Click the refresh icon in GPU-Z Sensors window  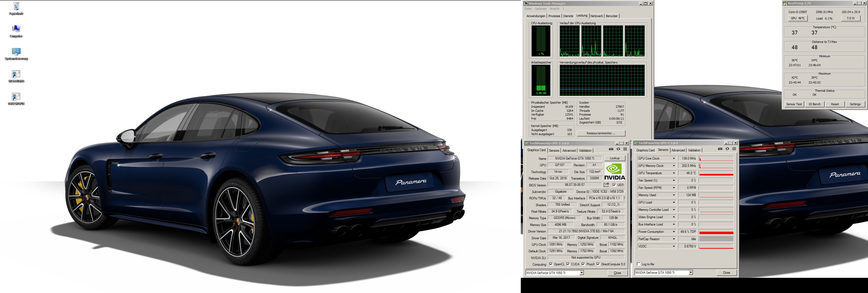(x=727, y=149)
